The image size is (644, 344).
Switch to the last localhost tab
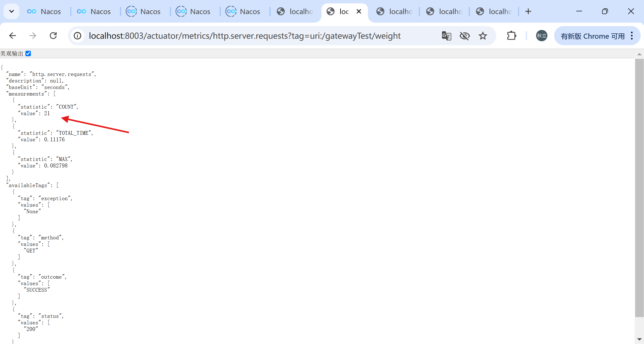494,12
